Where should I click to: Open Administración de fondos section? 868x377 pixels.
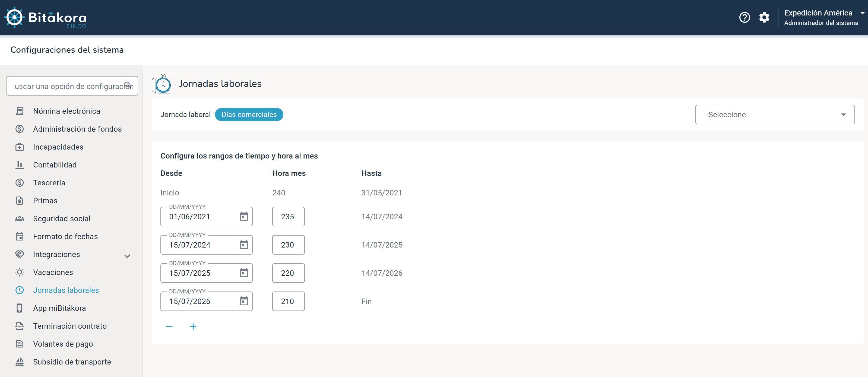pyautogui.click(x=78, y=129)
